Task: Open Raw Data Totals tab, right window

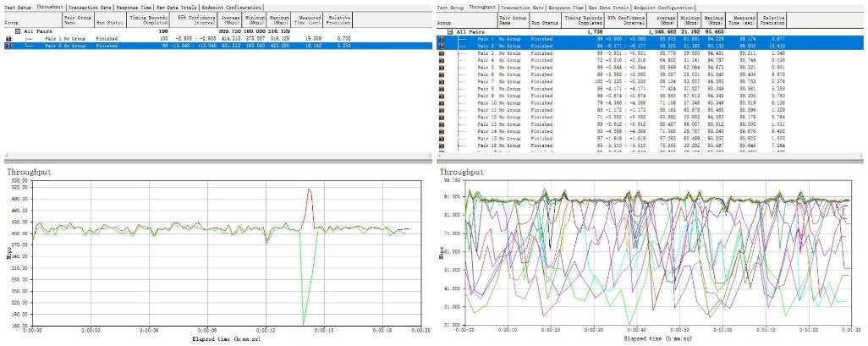Action: (x=609, y=8)
